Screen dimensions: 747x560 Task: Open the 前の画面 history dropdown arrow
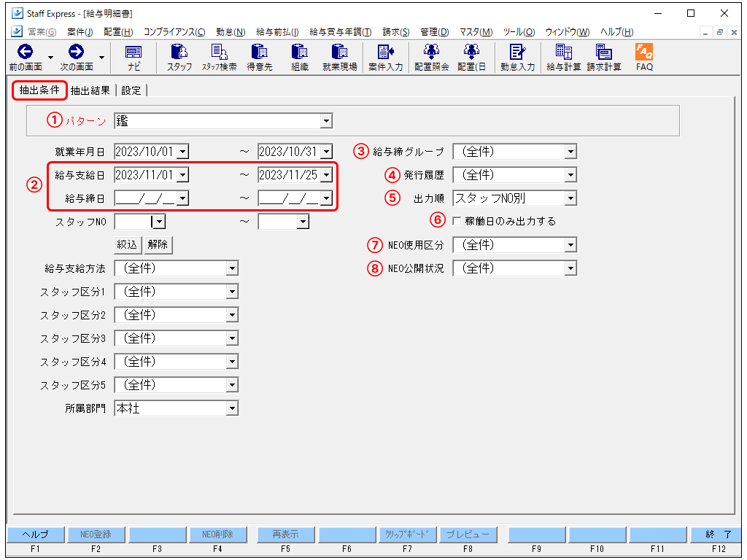[x=50, y=58]
